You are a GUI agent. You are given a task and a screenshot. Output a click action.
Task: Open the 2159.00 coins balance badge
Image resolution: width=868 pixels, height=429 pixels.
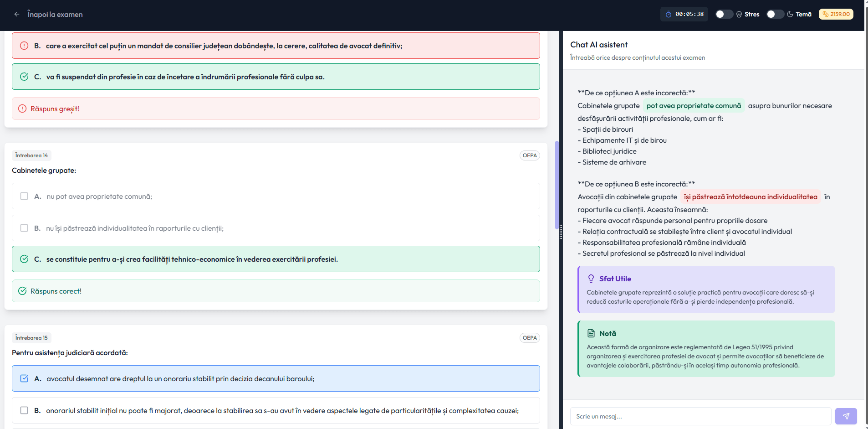coord(836,14)
